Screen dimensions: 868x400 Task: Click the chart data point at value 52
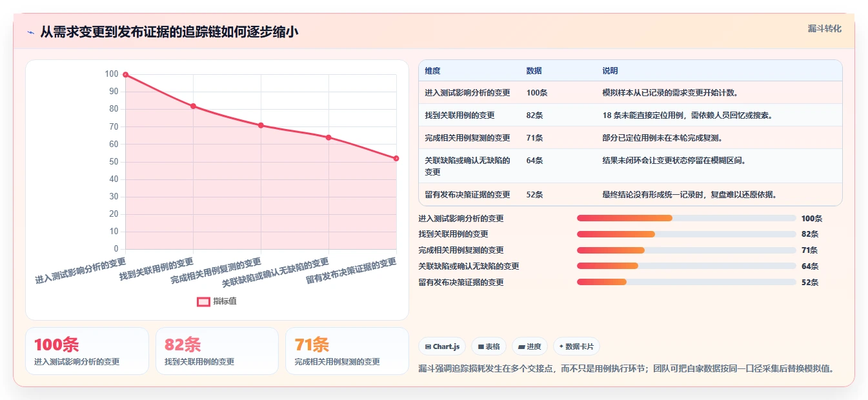point(396,158)
